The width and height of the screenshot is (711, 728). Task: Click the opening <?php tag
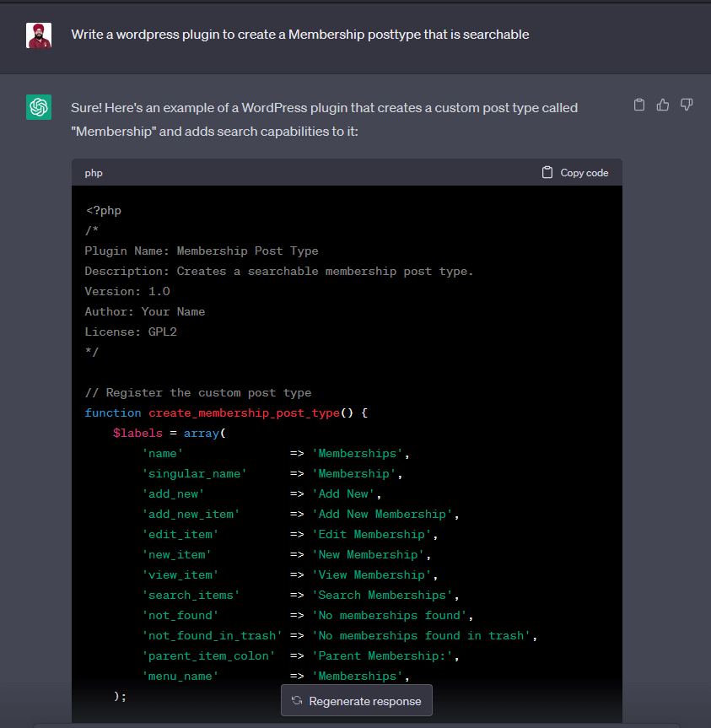(104, 210)
